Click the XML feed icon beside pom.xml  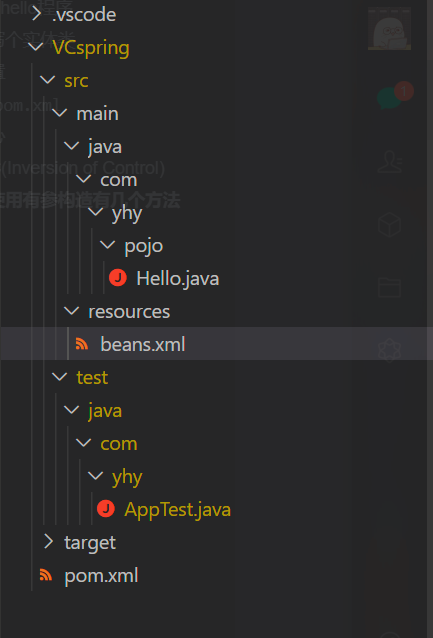pos(46,575)
